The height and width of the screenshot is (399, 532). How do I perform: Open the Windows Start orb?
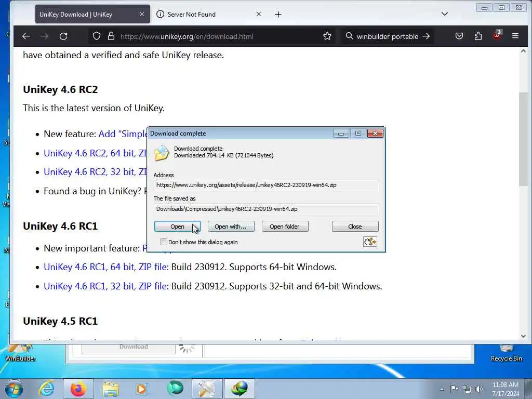pyautogui.click(x=14, y=389)
